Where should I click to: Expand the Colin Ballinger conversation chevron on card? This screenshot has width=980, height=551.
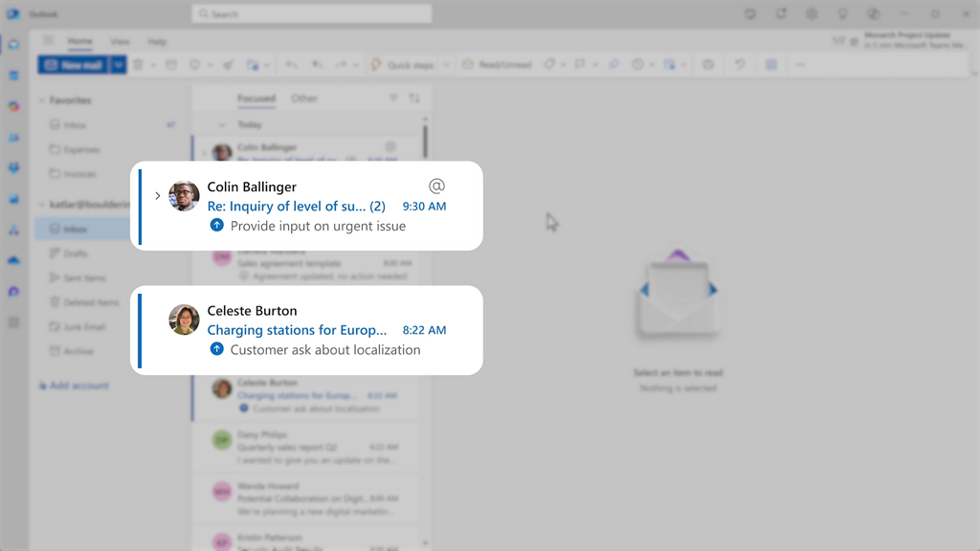point(158,195)
